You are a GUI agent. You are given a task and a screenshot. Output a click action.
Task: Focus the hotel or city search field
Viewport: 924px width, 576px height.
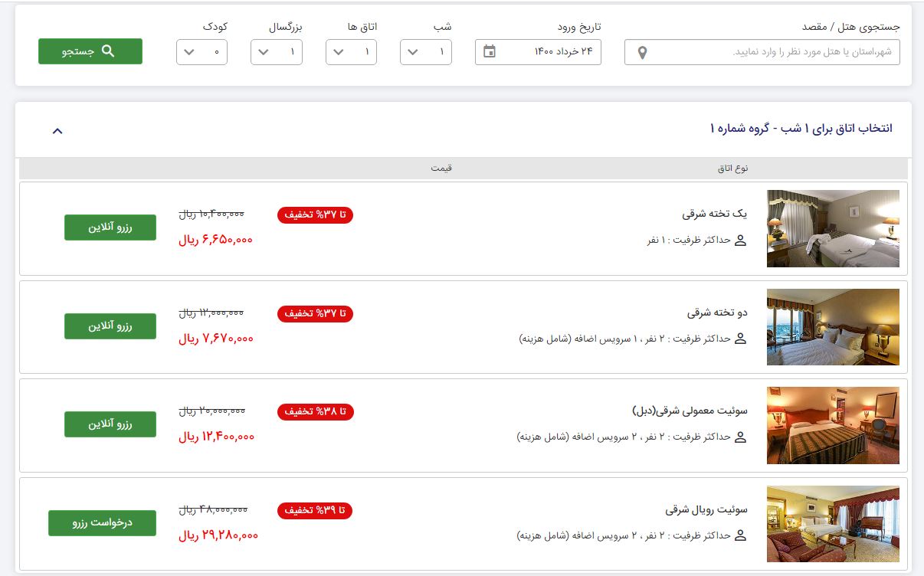tap(762, 52)
